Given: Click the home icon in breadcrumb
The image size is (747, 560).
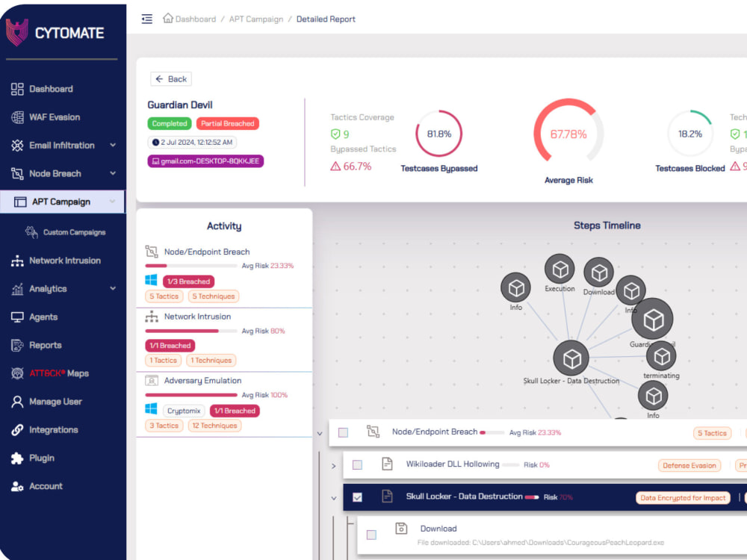Looking at the screenshot, I should tap(167, 18).
